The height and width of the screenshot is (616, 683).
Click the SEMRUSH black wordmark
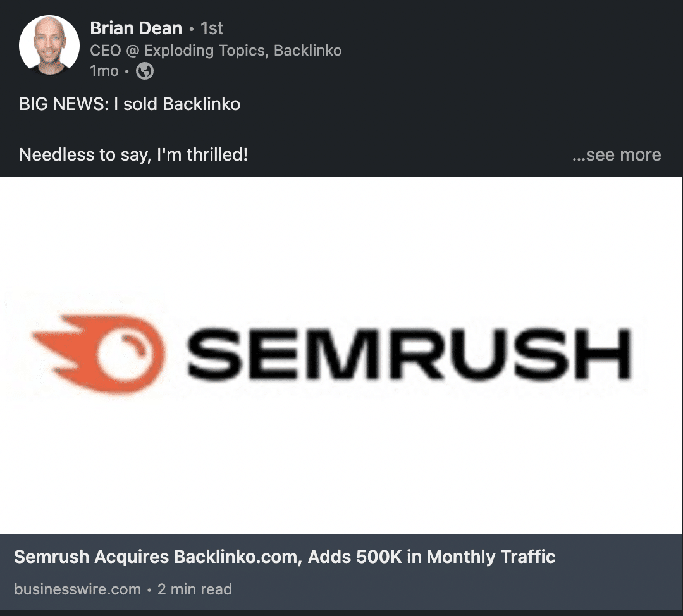(x=409, y=354)
